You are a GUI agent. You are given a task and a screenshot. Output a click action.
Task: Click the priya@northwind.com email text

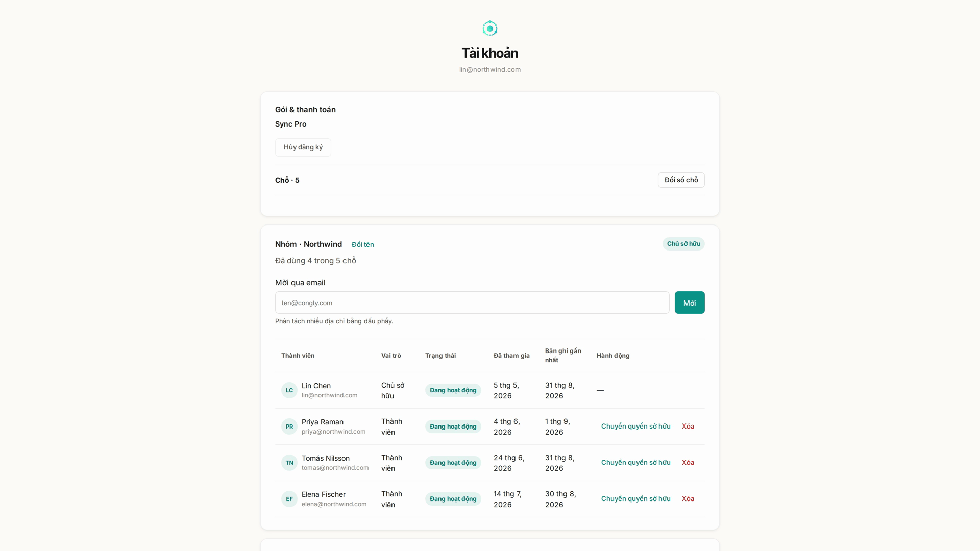coord(334,432)
